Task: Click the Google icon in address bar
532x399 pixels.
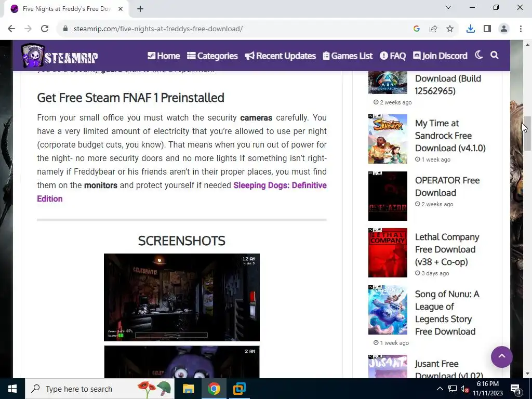Action: [x=417, y=29]
